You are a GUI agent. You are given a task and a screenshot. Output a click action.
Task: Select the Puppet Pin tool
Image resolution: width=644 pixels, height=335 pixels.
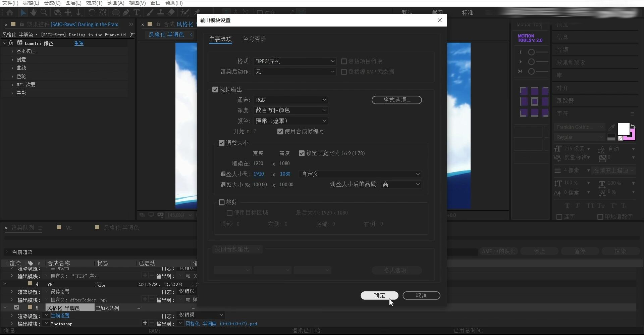tap(197, 13)
